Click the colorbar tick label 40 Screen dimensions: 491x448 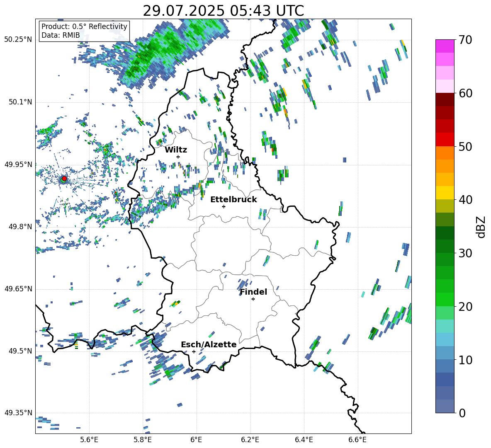(x=465, y=200)
